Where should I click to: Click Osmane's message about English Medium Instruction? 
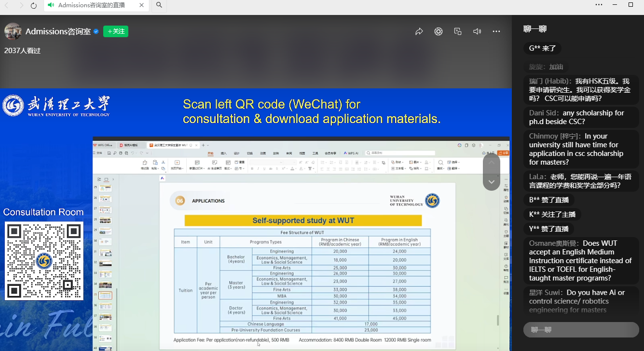point(581,261)
